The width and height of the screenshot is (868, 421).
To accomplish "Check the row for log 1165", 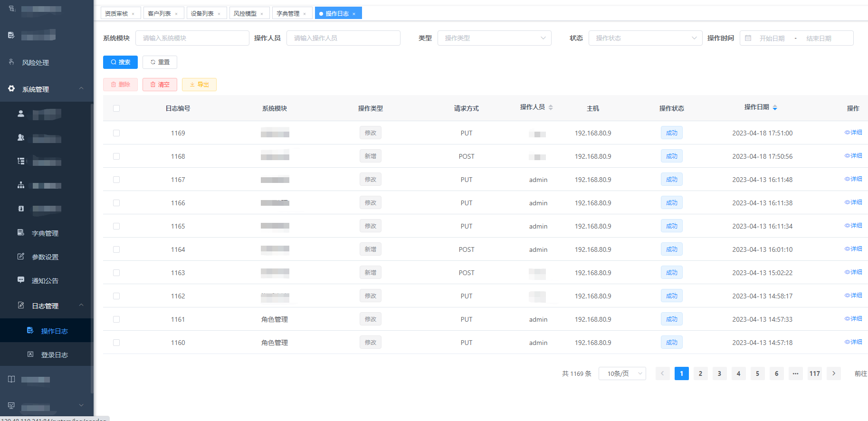I will click(116, 226).
